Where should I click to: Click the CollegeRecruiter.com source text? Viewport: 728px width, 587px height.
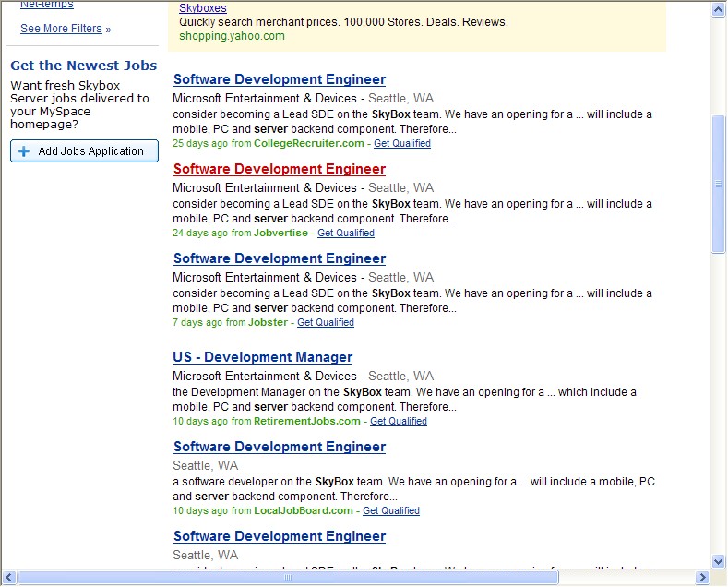tap(309, 143)
